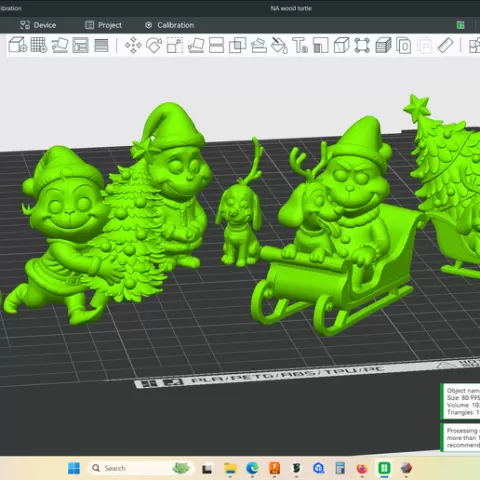The image size is (480, 480).
Task: Click the square frame with corner nodes icon
Action: (362, 45)
